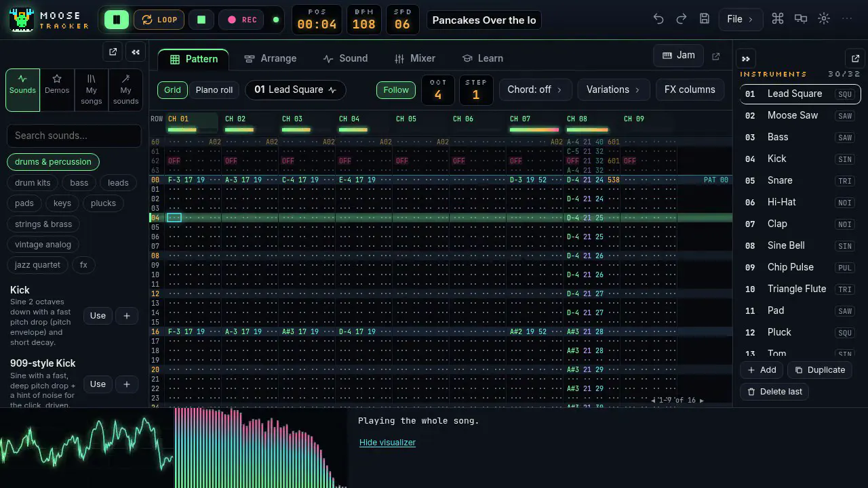868x488 pixels.
Task: Switch to Piano roll view
Action: click(x=214, y=89)
